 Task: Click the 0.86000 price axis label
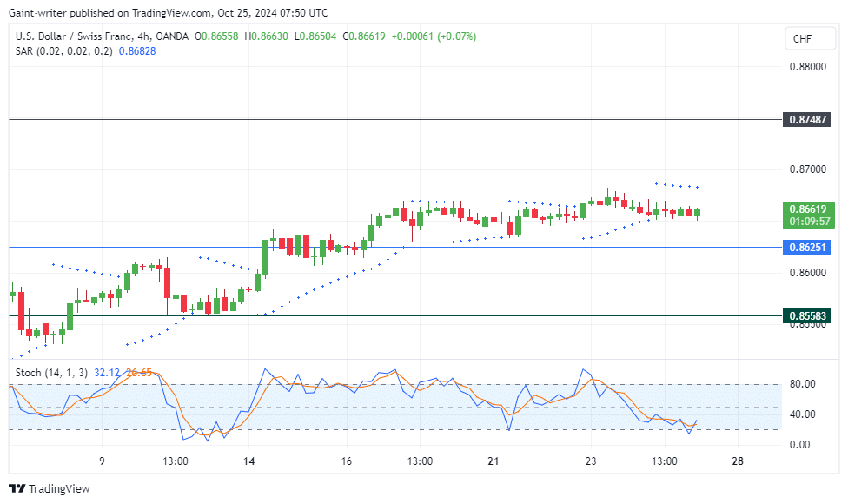(807, 273)
